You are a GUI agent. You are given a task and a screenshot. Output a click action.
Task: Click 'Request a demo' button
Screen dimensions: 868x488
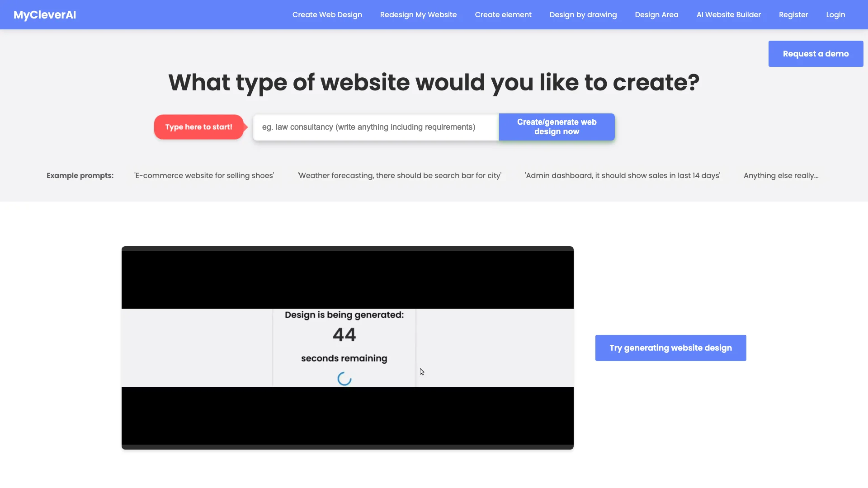[816, 54]
